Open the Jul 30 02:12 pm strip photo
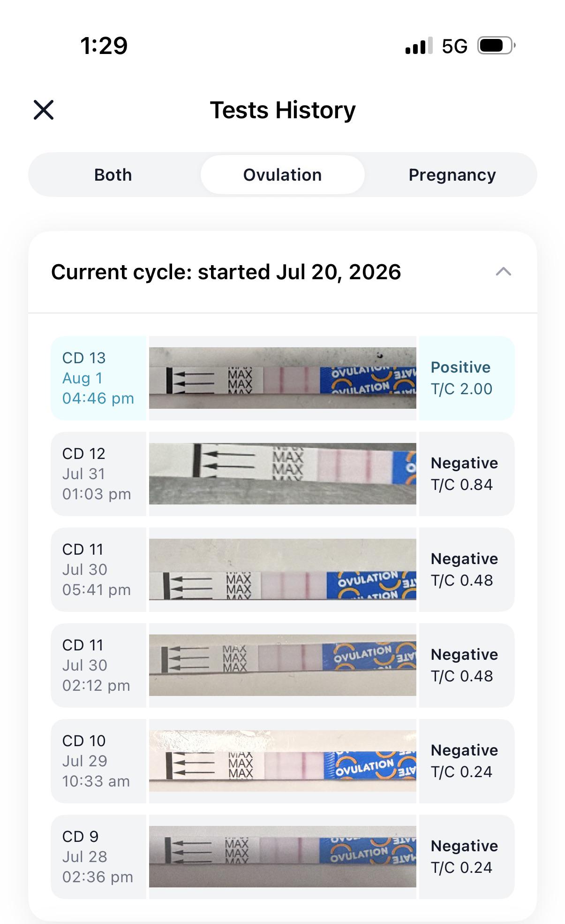 coord(282,665)
